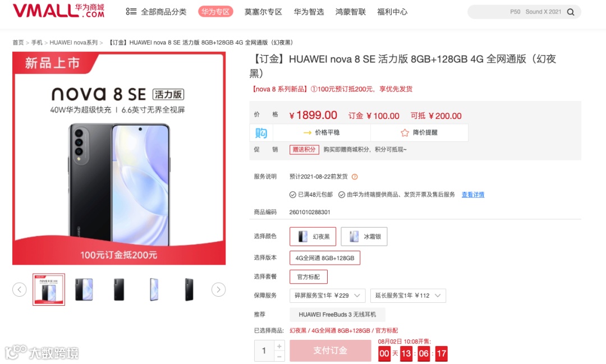Screen dimensions: 606x364
Task: Click the HUAWEI nova系列 breadcrumb
Action: pyautogui.click(x=74, y=43)
